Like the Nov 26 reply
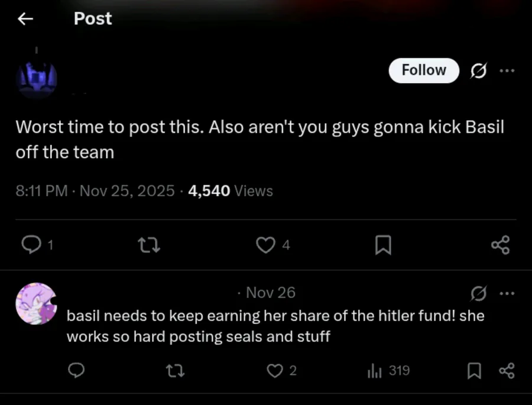This screenshot has height=405, width=532. [275, 371]
